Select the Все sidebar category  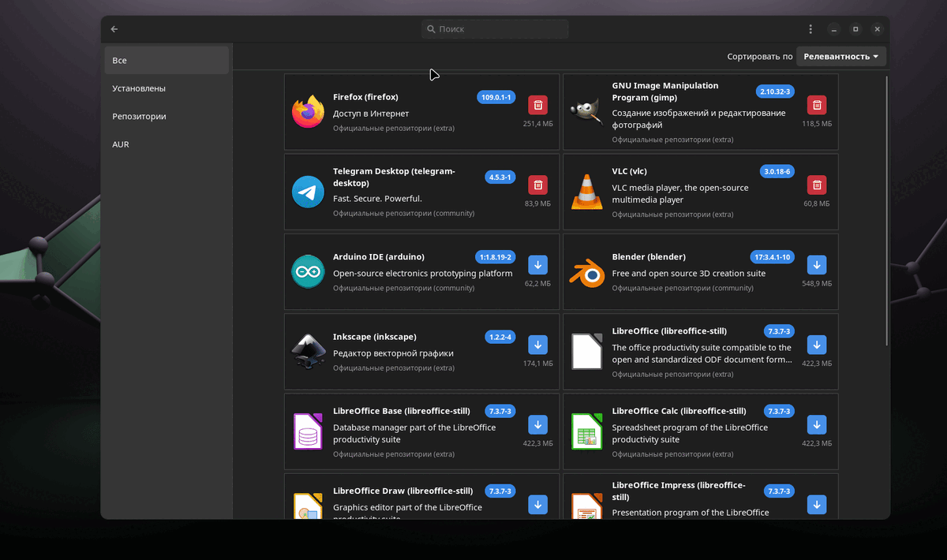point(167,60)
